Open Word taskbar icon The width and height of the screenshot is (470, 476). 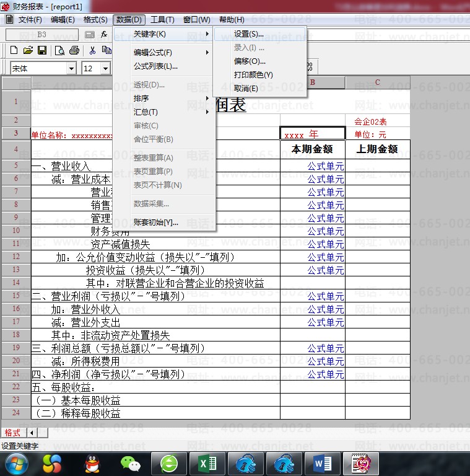click(x=323, y=464)
